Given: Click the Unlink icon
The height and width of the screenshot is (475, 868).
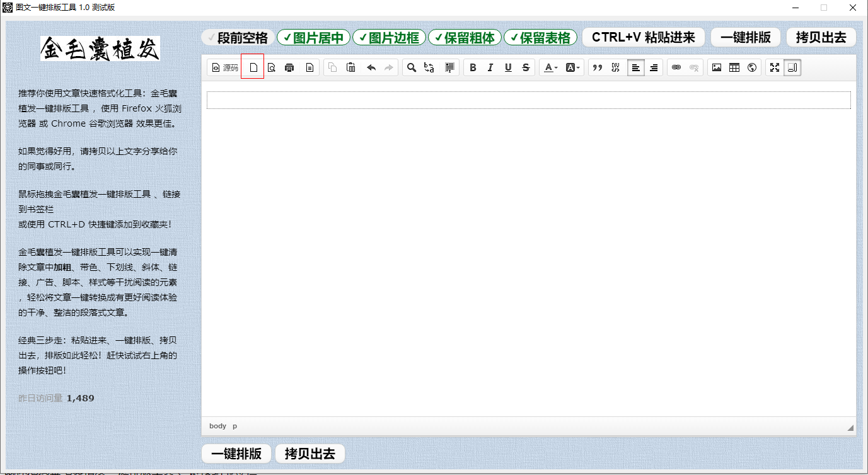Looking at the screenshot, I should coord(694,67).
